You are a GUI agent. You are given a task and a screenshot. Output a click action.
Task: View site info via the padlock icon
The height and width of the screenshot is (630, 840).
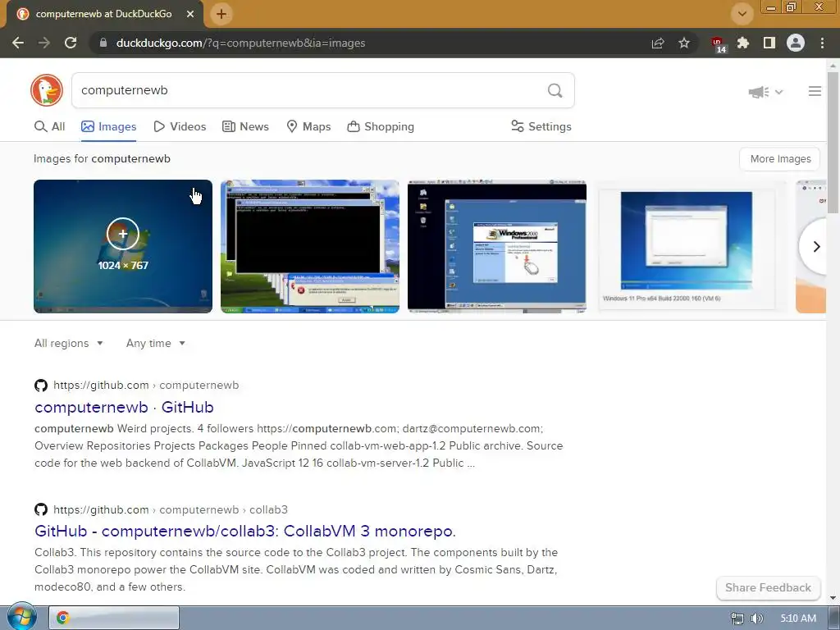[x=103, y=43]
